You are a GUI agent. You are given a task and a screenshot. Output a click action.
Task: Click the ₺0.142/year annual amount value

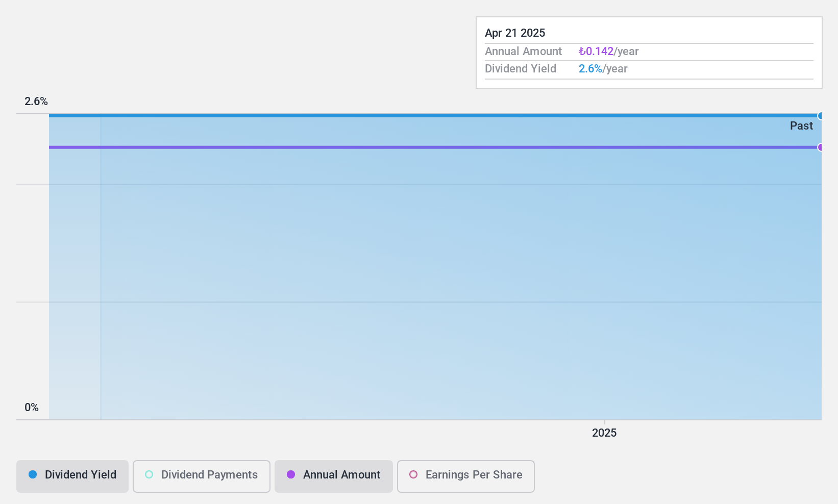click(608, 51)
